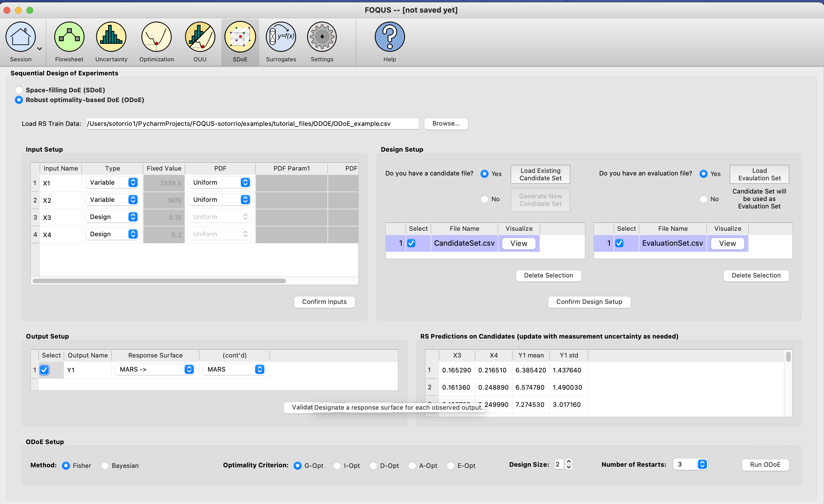This screenshot has width=824, height=504.
Task: Open the Settings gear icon
Action: tap(322, 37)
